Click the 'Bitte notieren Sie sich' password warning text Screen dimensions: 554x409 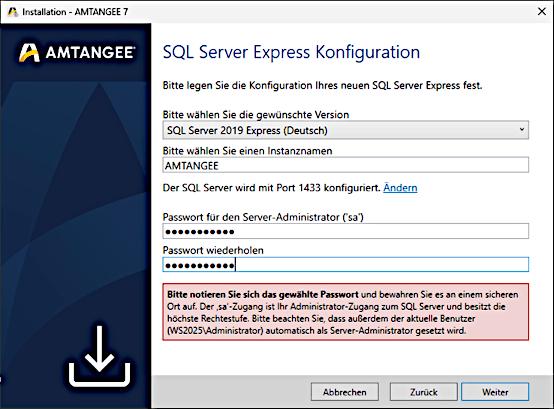346,312
